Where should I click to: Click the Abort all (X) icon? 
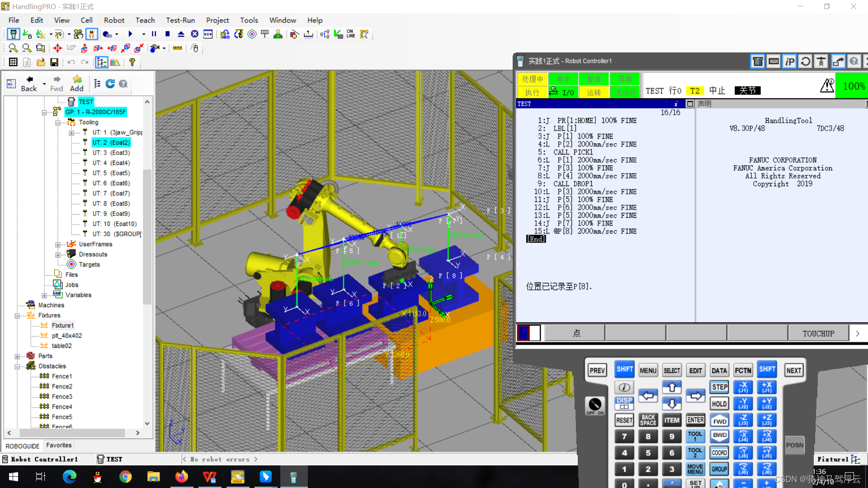point(194,34)
